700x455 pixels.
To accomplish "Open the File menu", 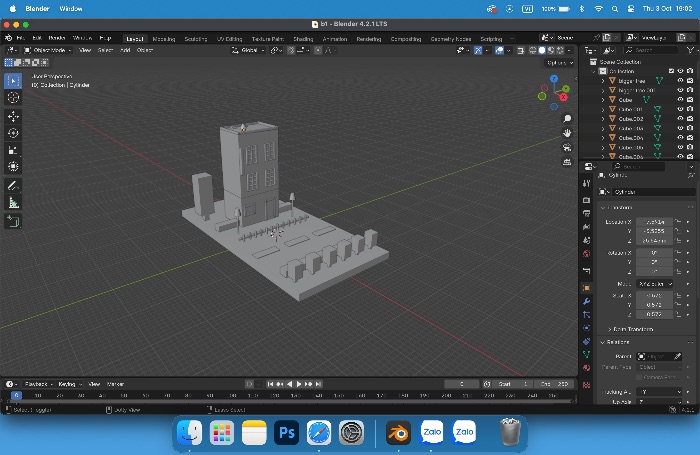I will point(21,38).
